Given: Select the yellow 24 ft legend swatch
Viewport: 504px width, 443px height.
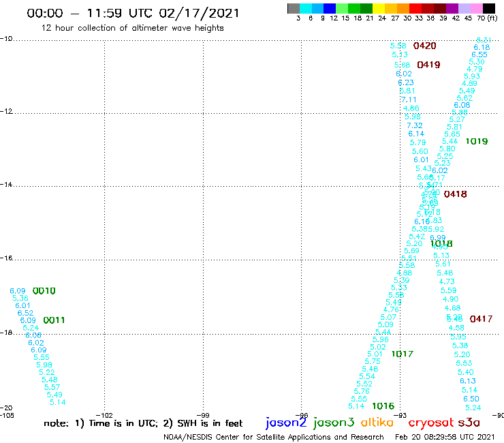Looking at the screenshot, I should 379,8.
